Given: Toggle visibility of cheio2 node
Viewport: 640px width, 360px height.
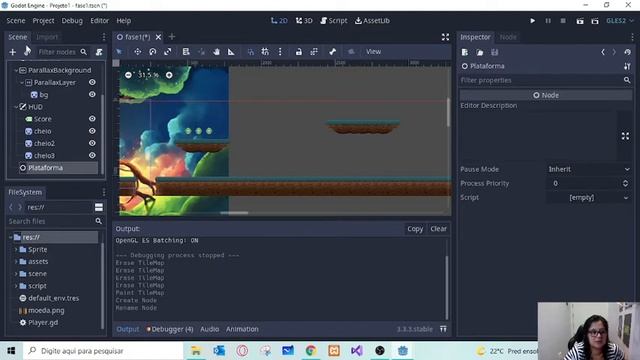Looking at the screenshot, I should pos(92,143).
